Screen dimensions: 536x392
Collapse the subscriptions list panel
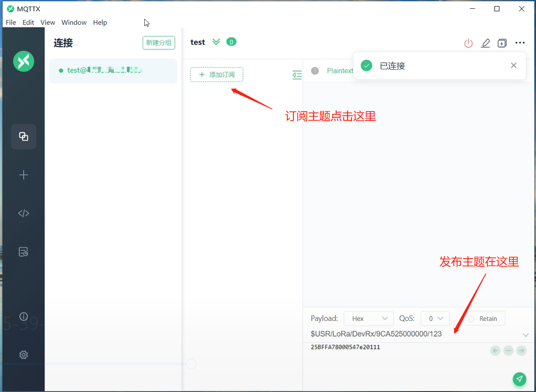pos(297,75)
